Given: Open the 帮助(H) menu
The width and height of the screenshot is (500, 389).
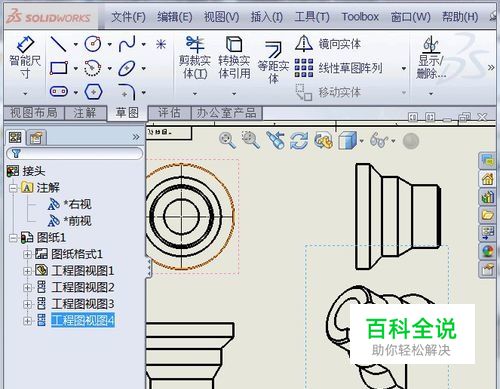Looking at the screenshot, I should pyautogui.click(x=460, y=17).
